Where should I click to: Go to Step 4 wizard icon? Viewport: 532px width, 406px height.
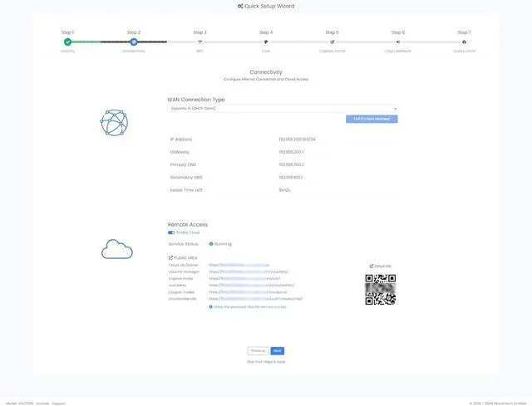(x=266, y=42)
